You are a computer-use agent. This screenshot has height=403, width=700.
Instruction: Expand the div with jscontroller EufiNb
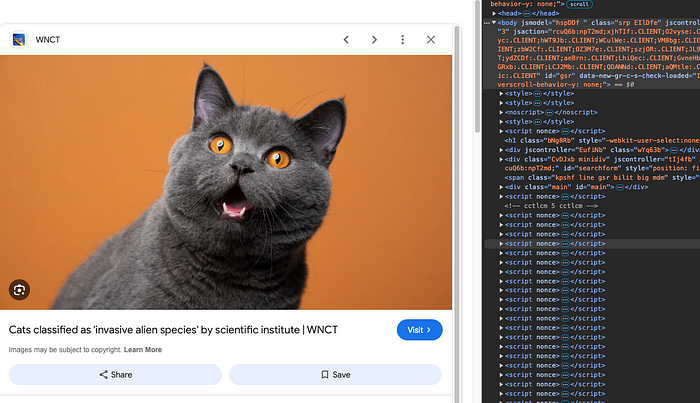click(x=501, y=149)
